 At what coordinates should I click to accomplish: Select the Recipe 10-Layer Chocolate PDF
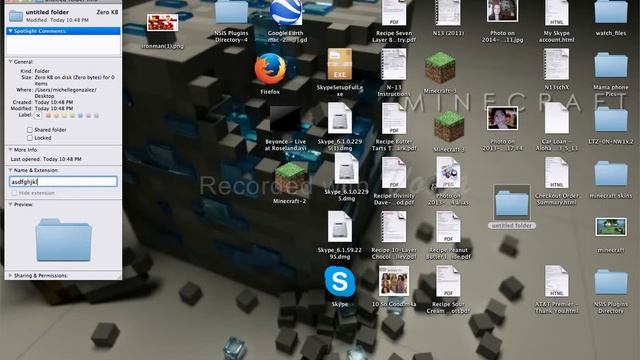tap(393, 227)
